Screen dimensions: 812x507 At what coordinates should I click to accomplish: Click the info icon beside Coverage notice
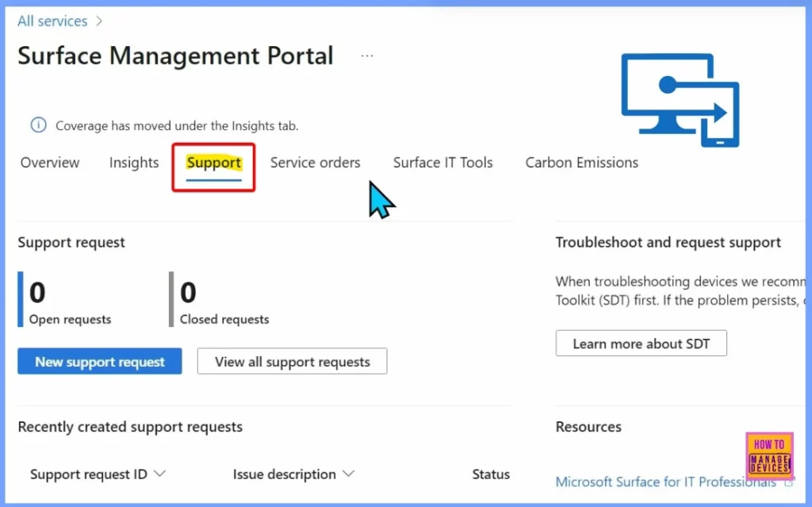pos(38,125)
